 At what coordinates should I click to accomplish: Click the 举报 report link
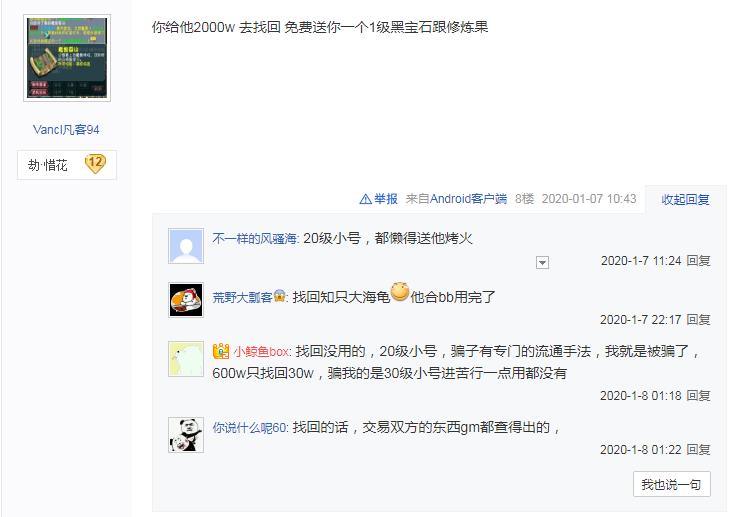click(x=386, y=199)
